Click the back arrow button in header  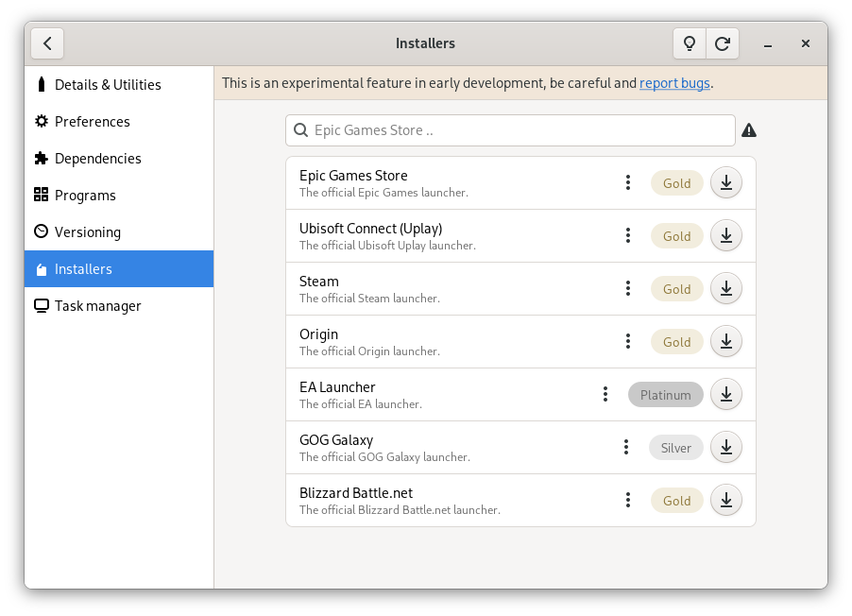[x=47, y=43]
